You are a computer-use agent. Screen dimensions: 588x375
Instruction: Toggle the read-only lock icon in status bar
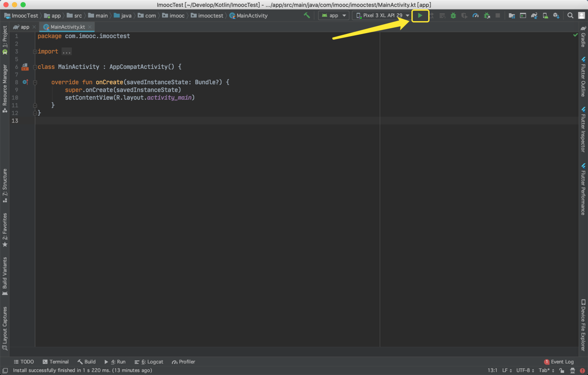pyautogui.click(x=561, y=370)
